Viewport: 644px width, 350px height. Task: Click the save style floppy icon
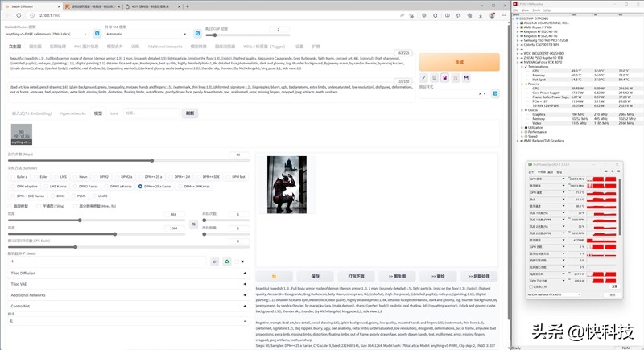465,78
